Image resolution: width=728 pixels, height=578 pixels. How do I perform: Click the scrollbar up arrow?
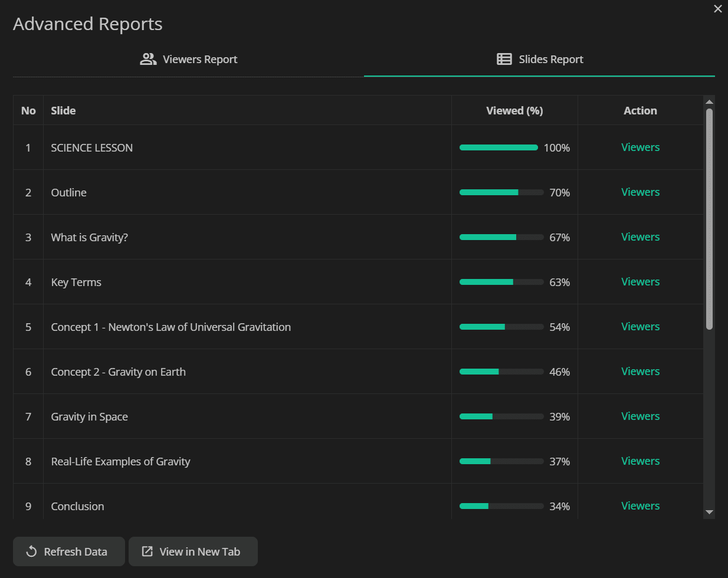tap(710, 102)
